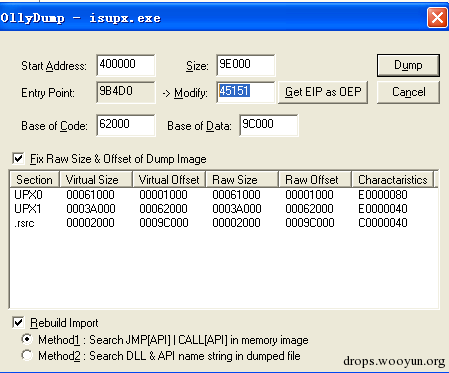Click the Section column header
The width and height of the screenshot is (449, 373).
(x=35, y=180)
